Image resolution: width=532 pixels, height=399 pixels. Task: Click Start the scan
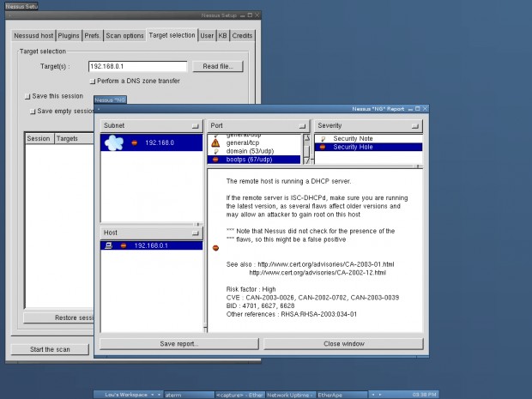coord(50,349)
